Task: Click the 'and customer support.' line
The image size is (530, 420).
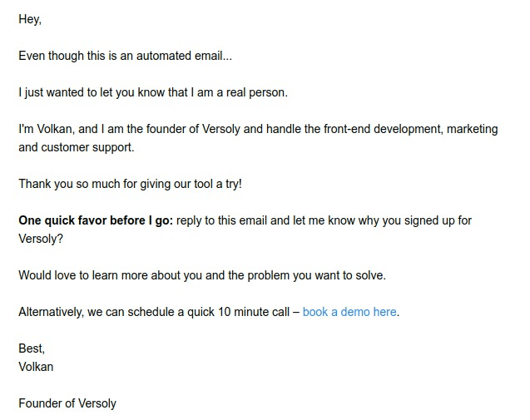Action: [x=76, y=147]
